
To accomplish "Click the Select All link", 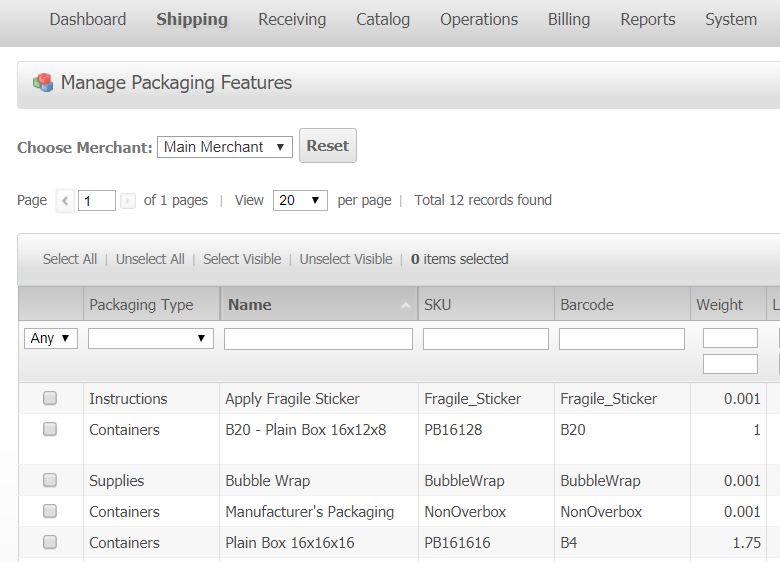I will (70, 259).
